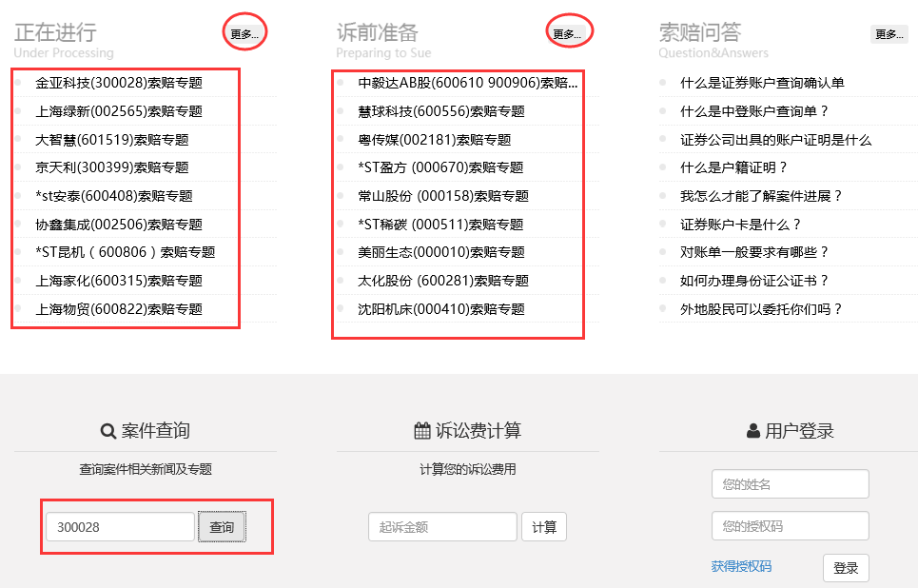The image size is (918, 588).
Task: Open 沈阳机床(000410)索赔专题
Action: pyautogui.click(x=441, y=309)
